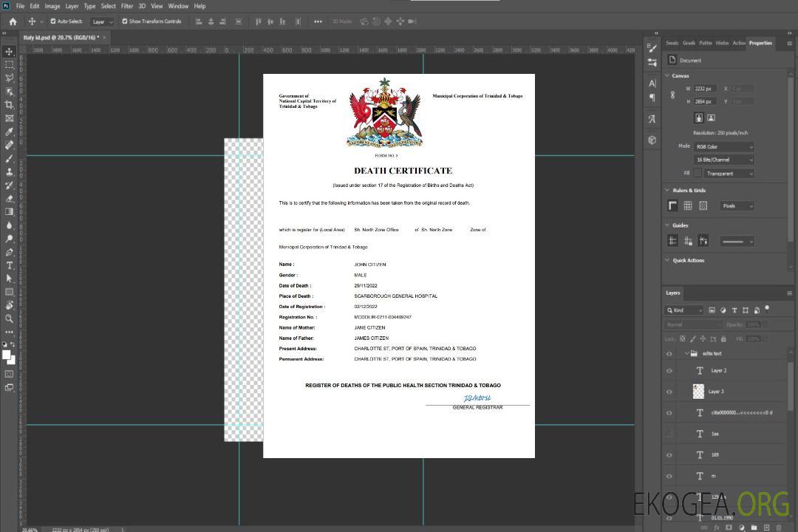Select the Frame tool

pos(9,118)
